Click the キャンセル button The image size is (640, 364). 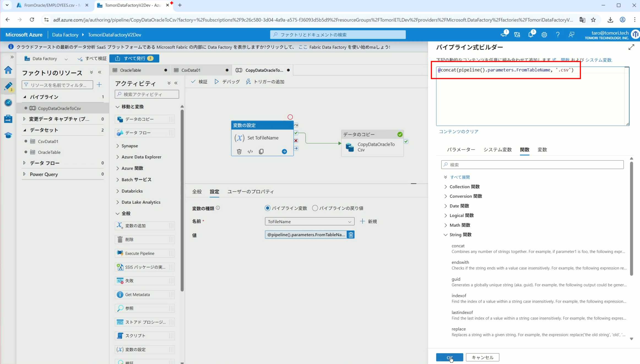(482, 357)
